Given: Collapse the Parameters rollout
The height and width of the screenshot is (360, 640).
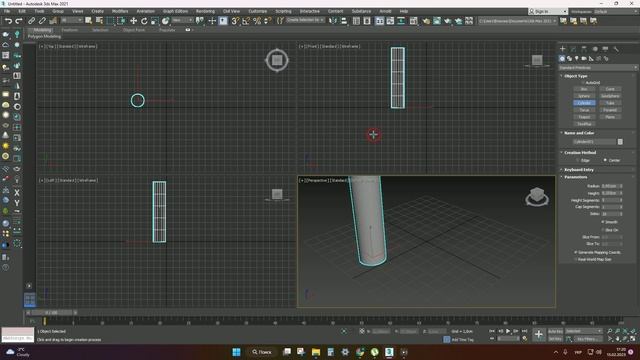Looking at the screenshot, I should (576, 177).
